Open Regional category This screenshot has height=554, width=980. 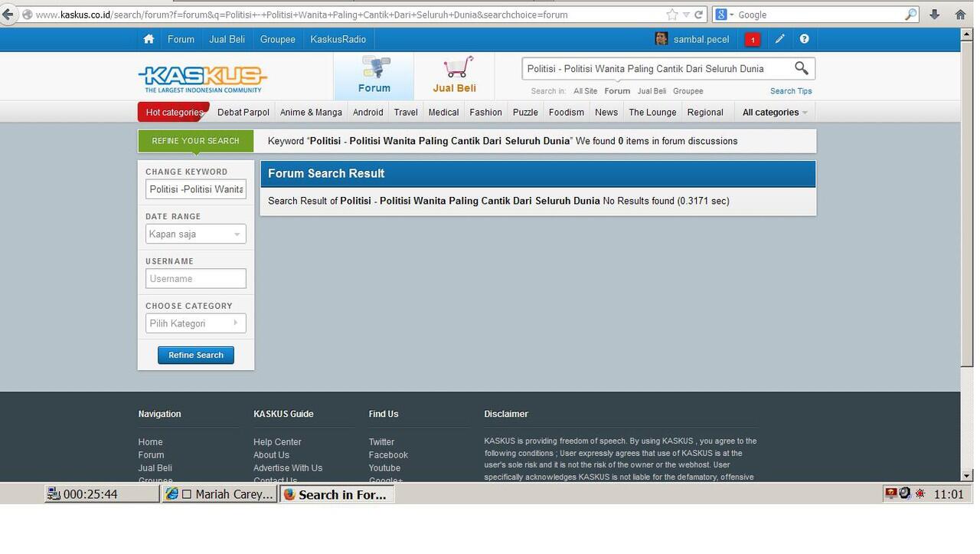coord(705,112)
